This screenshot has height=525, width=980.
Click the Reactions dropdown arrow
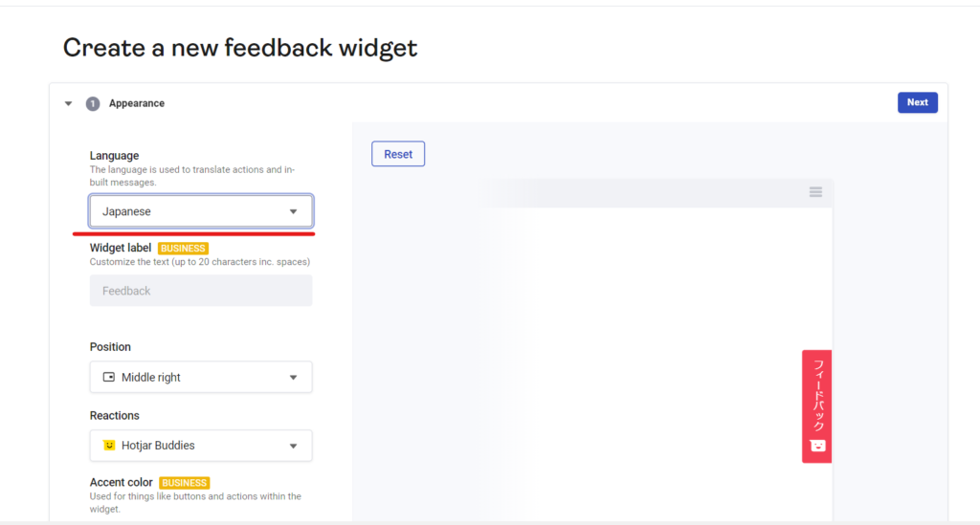[294, 446]
